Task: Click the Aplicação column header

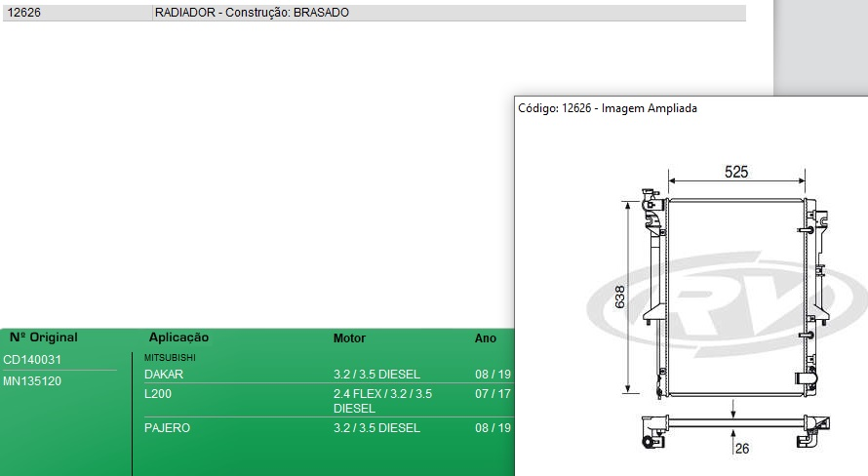Action: [x=178, y=337]
